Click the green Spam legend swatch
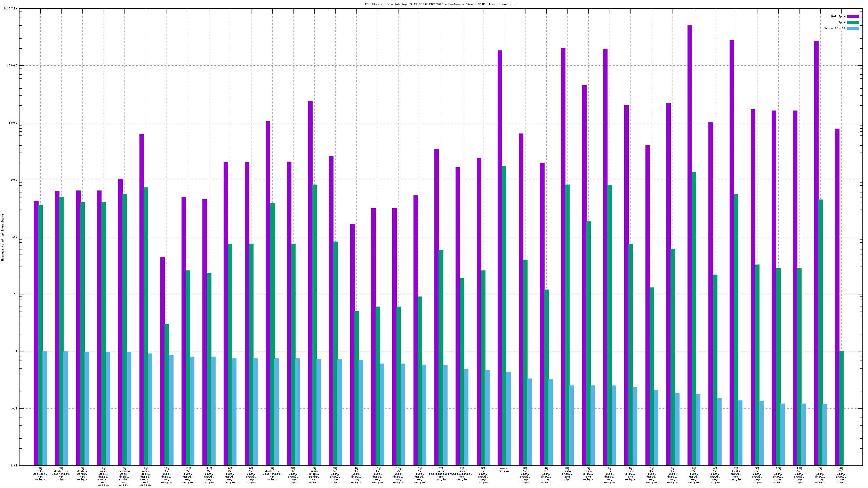Image resolution: width=868 pixels, height=488 pixels. point(853,22)
